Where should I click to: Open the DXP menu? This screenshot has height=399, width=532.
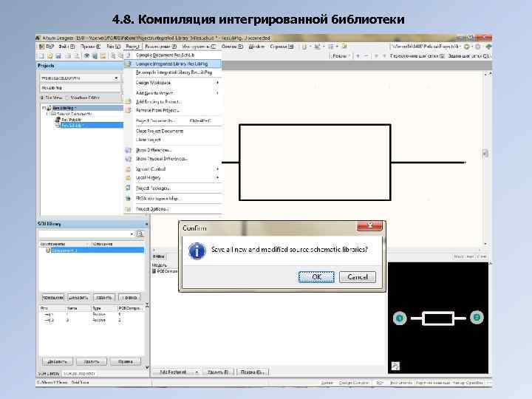[47, 47]
